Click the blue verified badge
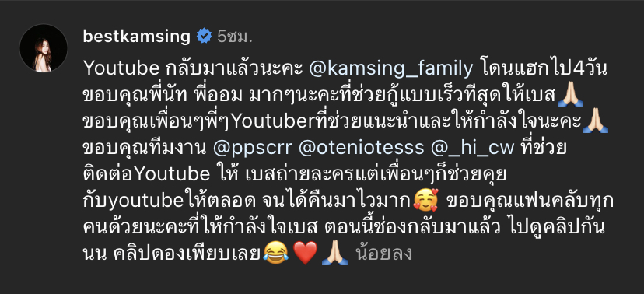The height and width of the screenshot is (294, 644). click(204, 36)
